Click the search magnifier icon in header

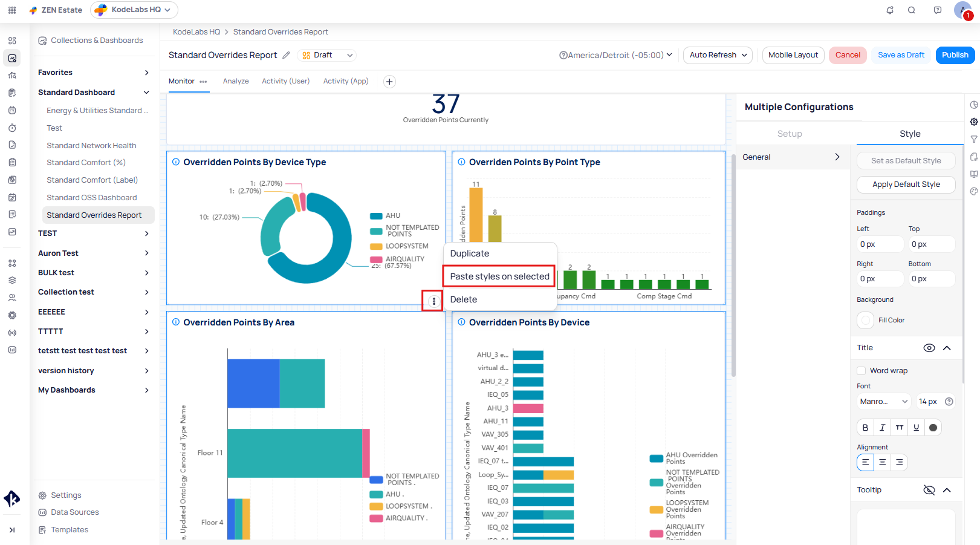pyautogui.click(x=912, y=10)
